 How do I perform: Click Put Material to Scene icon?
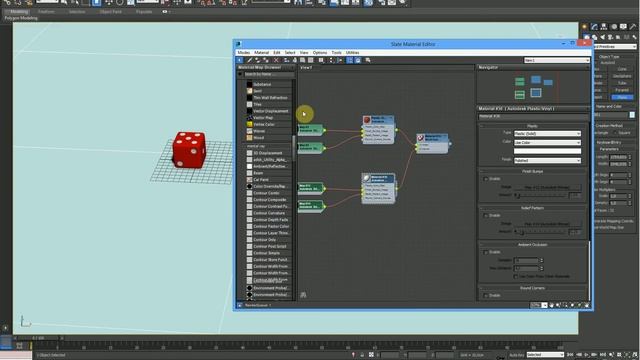[x=257, y=60]
